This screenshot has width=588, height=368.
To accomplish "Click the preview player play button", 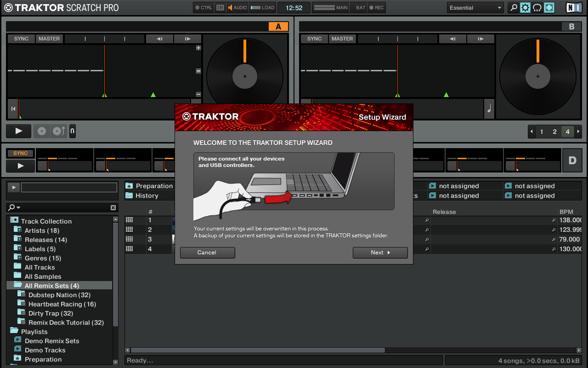I will (x=13, y=187).
